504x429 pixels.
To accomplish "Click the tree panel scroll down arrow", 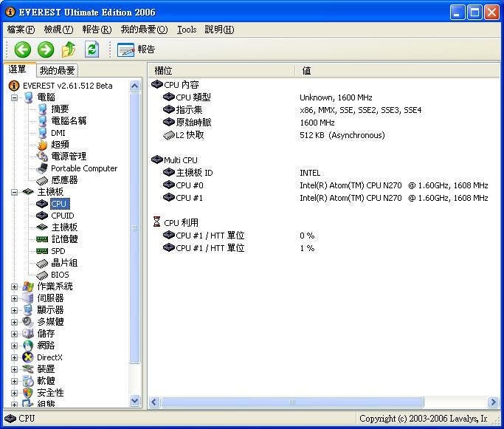I will click(x=135, y=401).
